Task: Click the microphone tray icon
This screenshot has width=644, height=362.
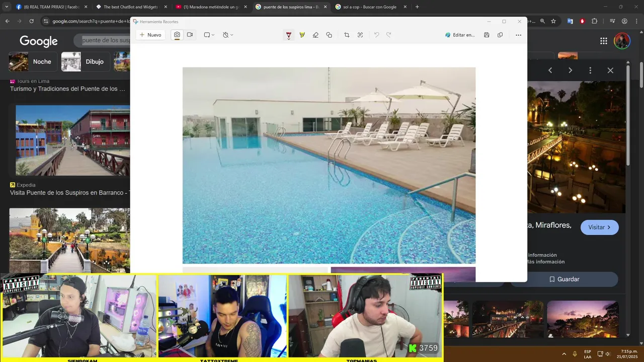Action: click(x=575, y=353)
